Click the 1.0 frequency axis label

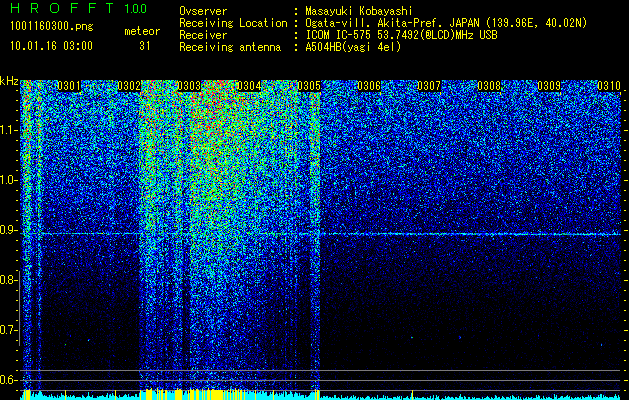(9, 180)
